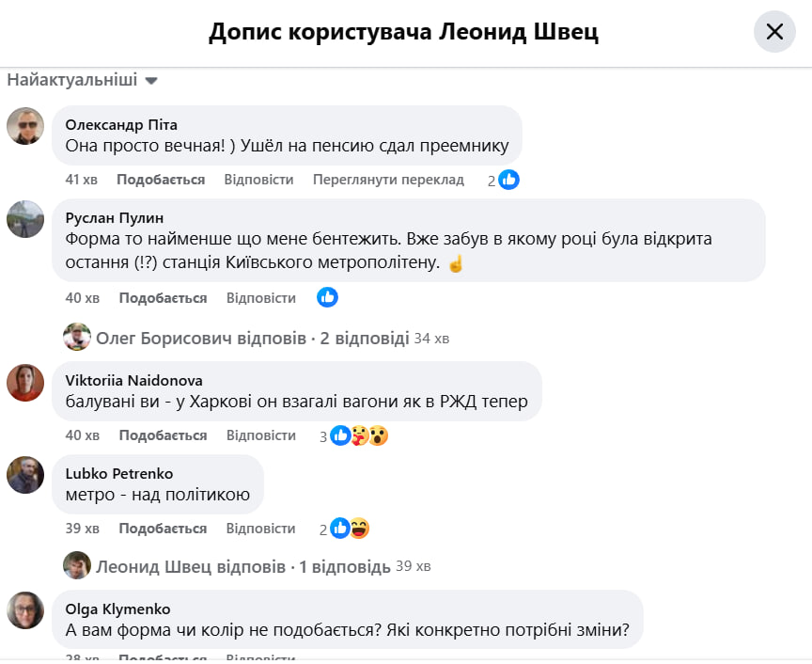Click Lubko Petrenko's profile avatar
The image size is (812, 664).
tap(25, 475)
